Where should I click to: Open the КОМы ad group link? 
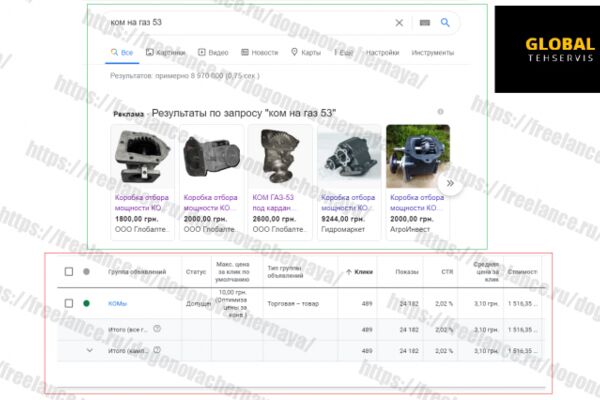(117, 304)
